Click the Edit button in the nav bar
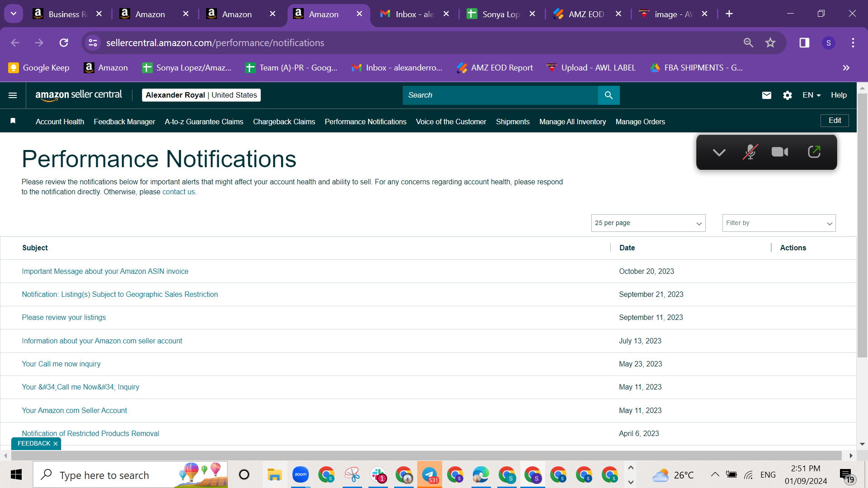The width and height of the screenshot is (868, 488). (x=835, y=121)
